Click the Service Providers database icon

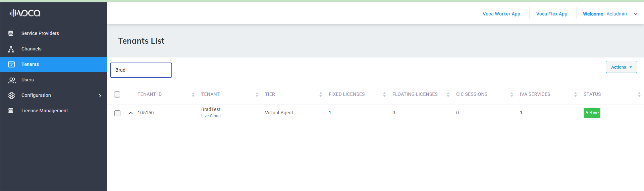pos(11,33)
